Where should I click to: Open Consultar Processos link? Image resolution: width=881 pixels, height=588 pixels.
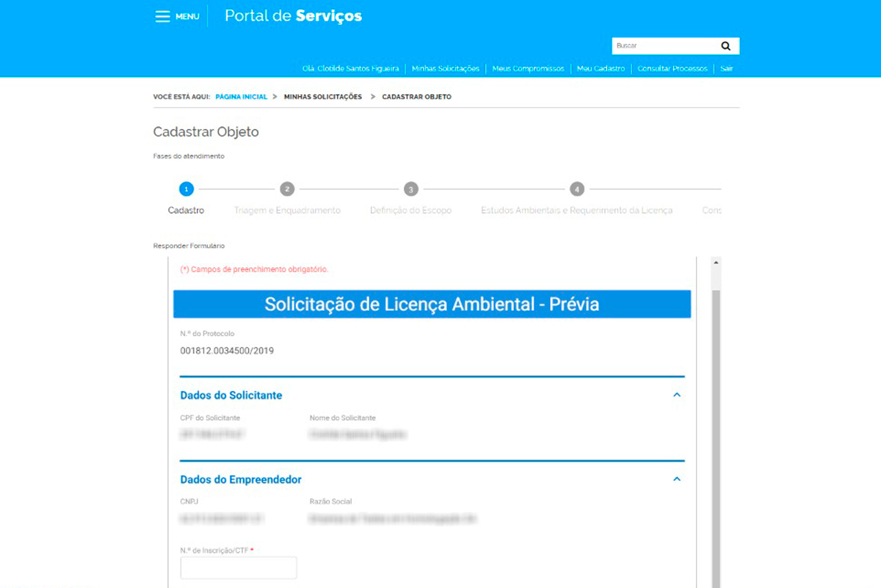pyautogui.click(x=672, y=68)
